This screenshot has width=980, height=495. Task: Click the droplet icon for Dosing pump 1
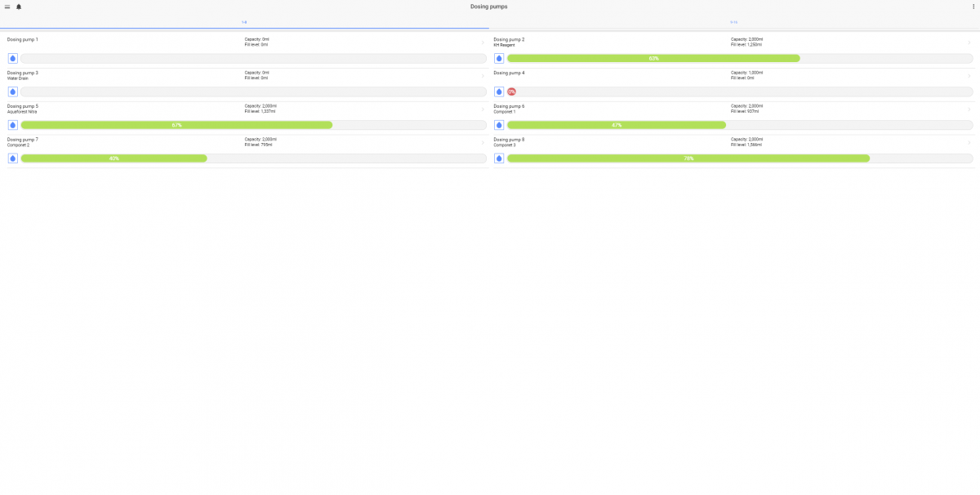click(12, 58)
